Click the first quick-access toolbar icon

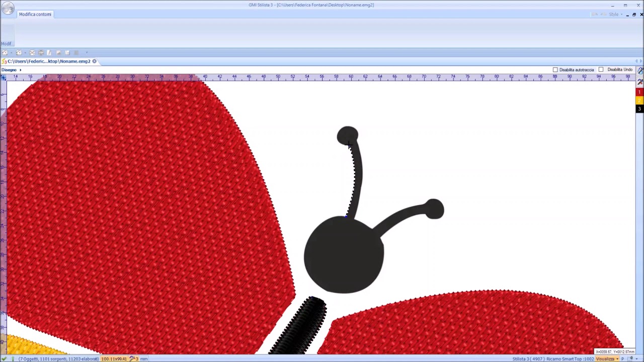click(5, 53)
